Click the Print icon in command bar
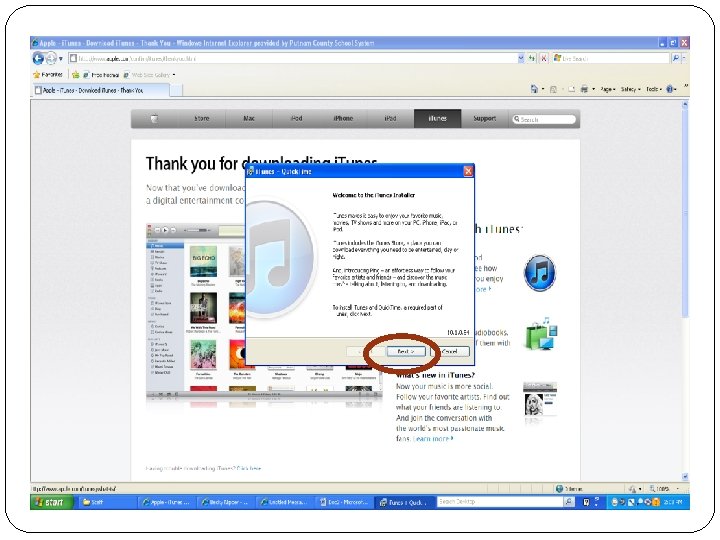This screenshot has width=720, height=540. tap(584, 89)
